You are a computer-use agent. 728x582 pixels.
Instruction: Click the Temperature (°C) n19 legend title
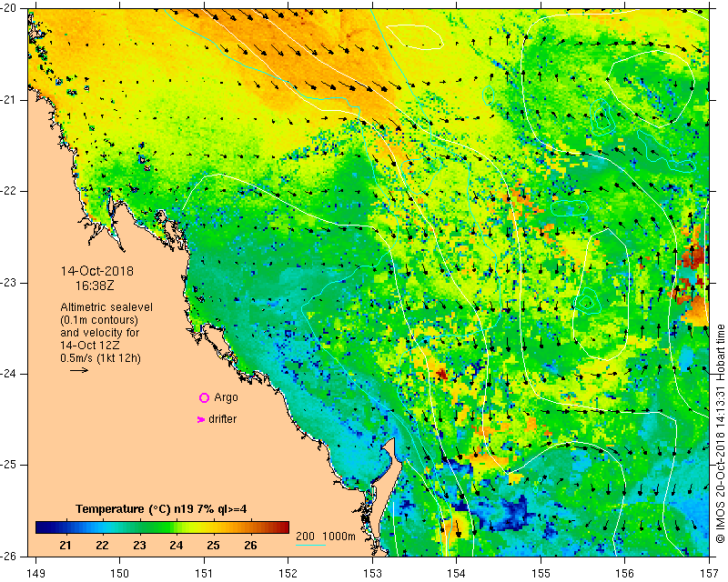(161, 509)
